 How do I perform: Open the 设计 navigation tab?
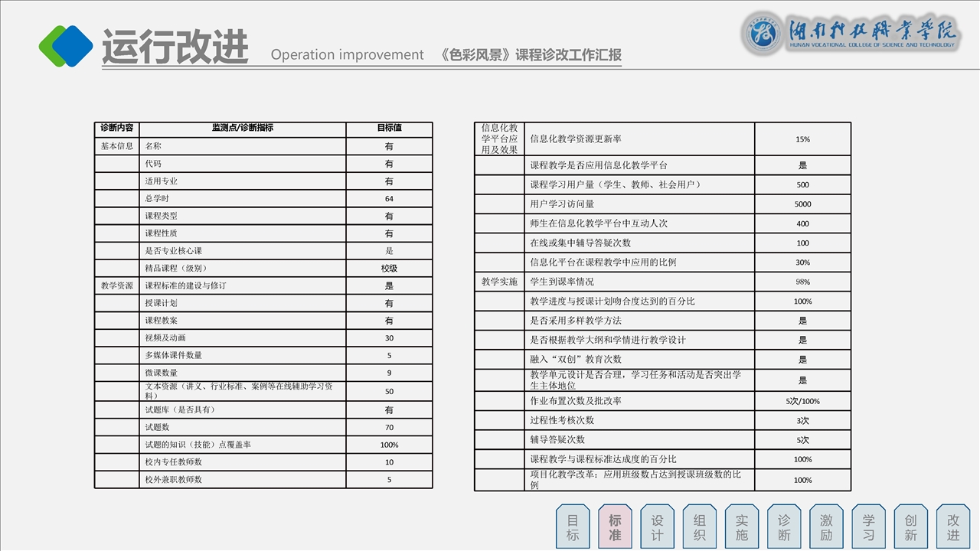pyautogui.click(x=657, y=527)
